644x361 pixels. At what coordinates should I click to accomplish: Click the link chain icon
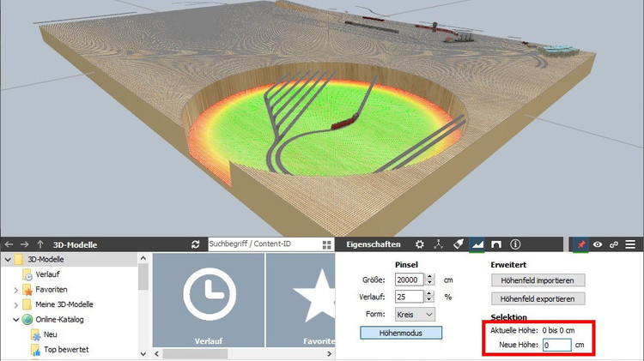tap(614, 244)
